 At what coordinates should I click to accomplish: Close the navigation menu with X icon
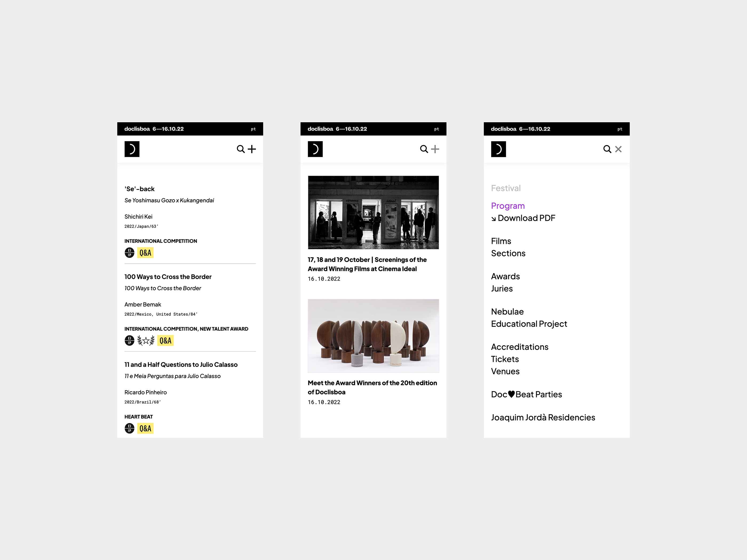[x=618, y=149]
